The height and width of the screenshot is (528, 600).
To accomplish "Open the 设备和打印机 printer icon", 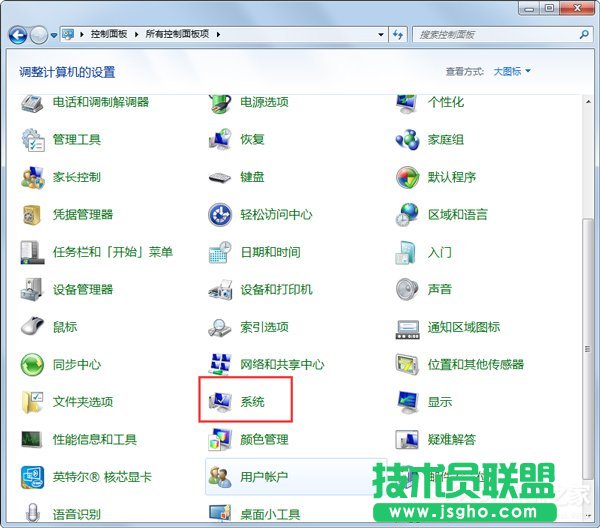I will tap(220, 290).
